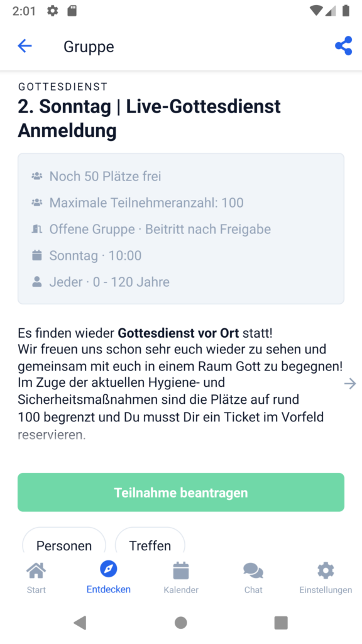This screenshot has width=362, height=644.
Task: Click the person icon beside Jeder
Action: [37, 282]
